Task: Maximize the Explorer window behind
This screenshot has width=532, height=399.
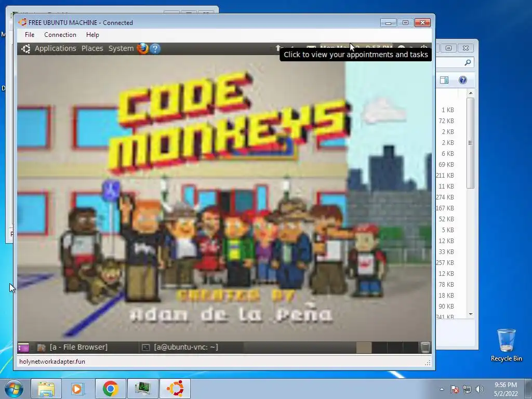Action: coord(448,48)
